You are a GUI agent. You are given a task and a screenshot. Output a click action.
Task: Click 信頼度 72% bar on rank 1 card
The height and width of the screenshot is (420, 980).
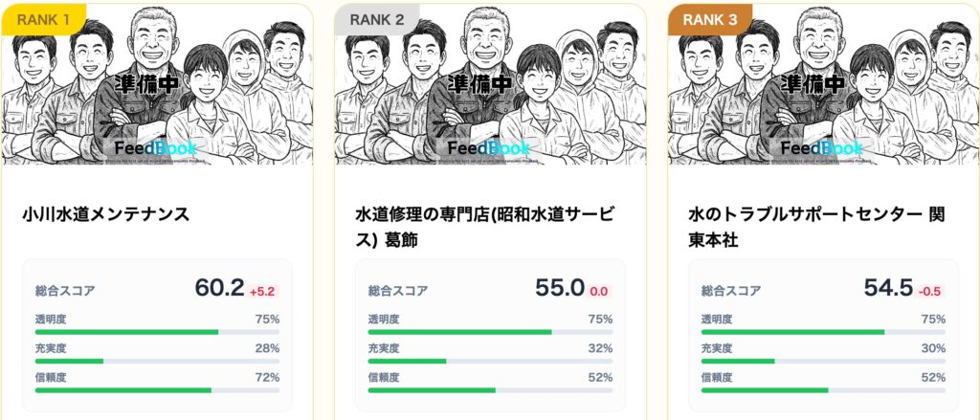coord(157,390)
